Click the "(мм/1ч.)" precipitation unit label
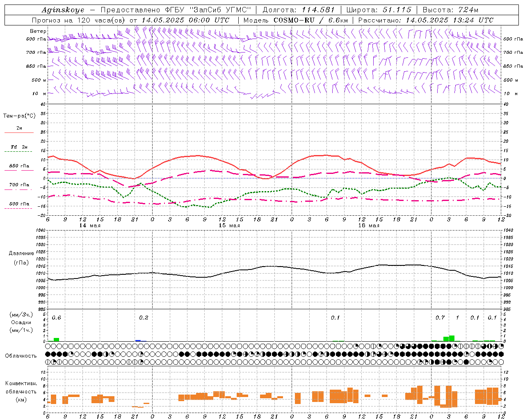 point(21,330)
